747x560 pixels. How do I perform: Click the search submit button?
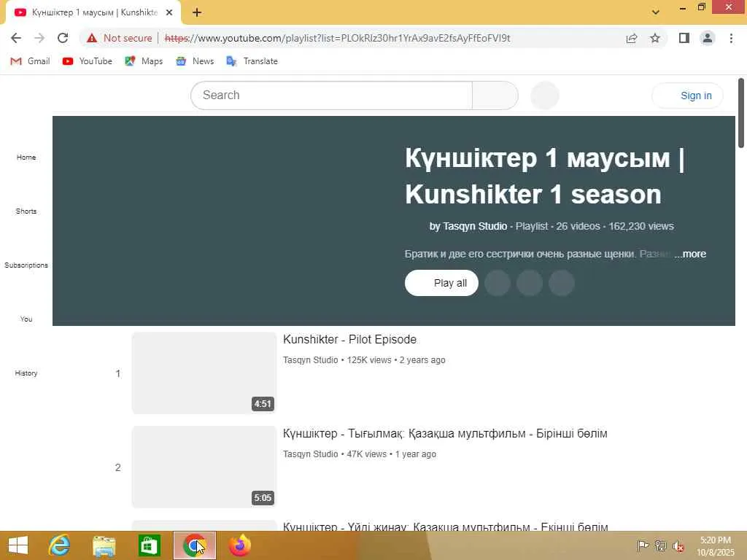tap(495, 96)
